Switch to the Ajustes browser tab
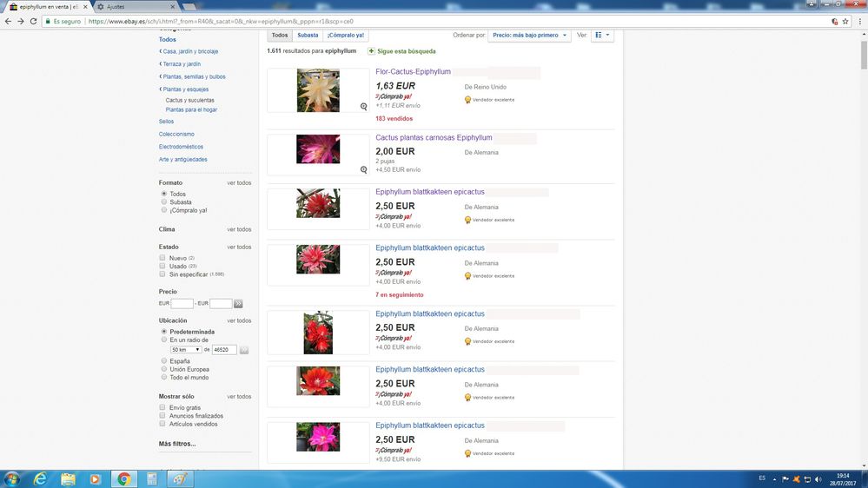Screen dimensions: 868x488 pos(136,7)
